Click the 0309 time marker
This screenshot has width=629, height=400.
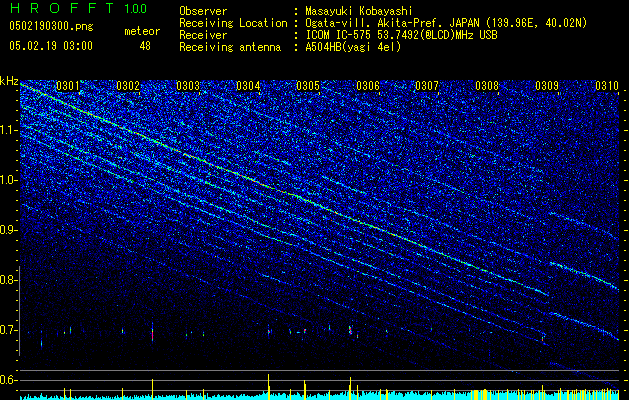pos(547,86)
